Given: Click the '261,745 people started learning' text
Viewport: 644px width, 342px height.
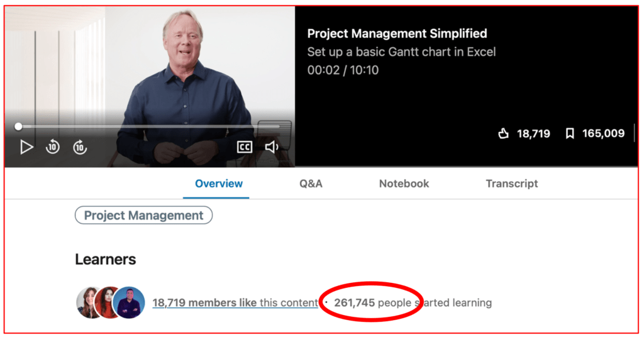Looking at the screenshot, I should [x=413, y=303].
